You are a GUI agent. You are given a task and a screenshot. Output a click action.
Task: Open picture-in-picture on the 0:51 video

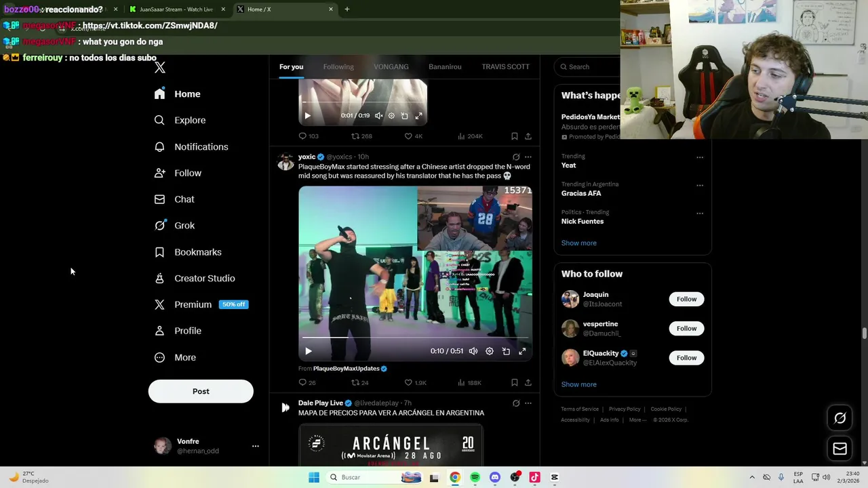(x=506, y=351)
